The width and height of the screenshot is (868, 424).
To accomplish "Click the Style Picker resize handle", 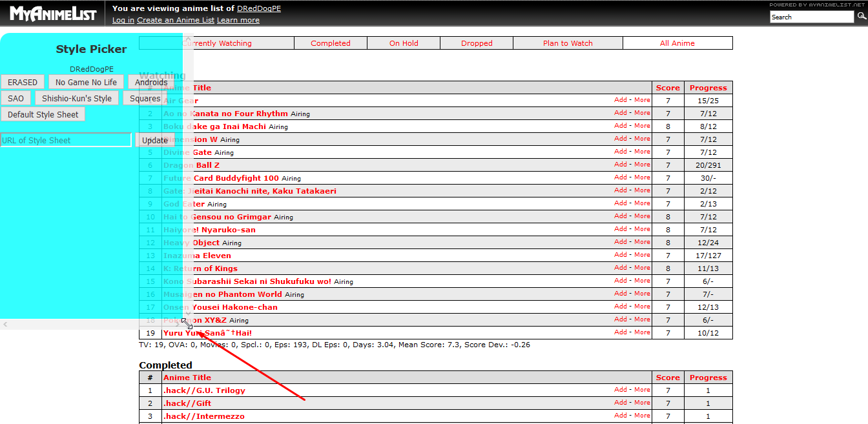I will (x=187, y=323).
